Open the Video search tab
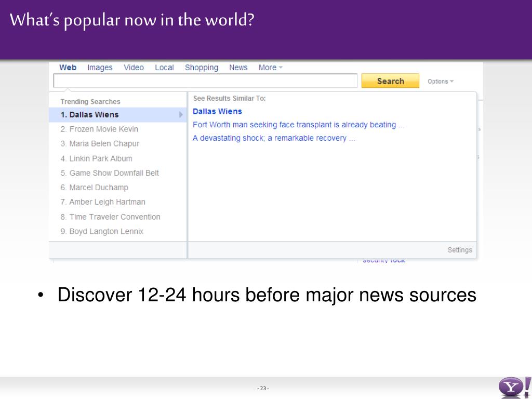The height and width of the screenshot is (399, 532). [134, 68]
